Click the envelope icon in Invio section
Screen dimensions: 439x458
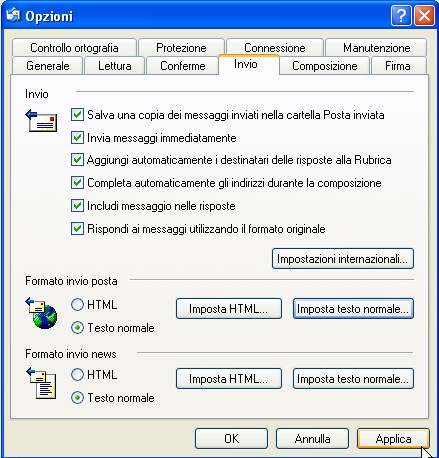(41, 120)
